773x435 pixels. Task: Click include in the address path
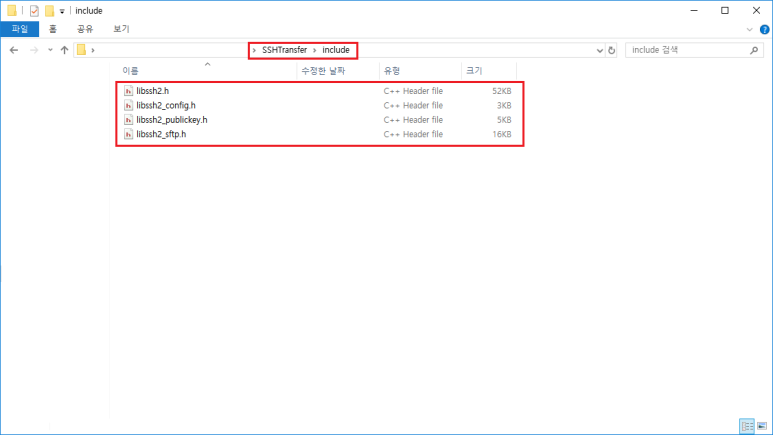[x=336, y=50]
